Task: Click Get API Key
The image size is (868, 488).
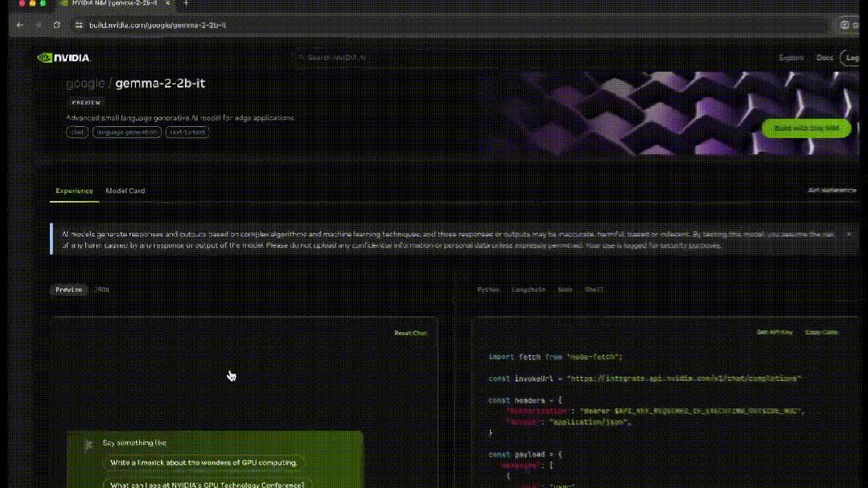Action: pos(775,333)
